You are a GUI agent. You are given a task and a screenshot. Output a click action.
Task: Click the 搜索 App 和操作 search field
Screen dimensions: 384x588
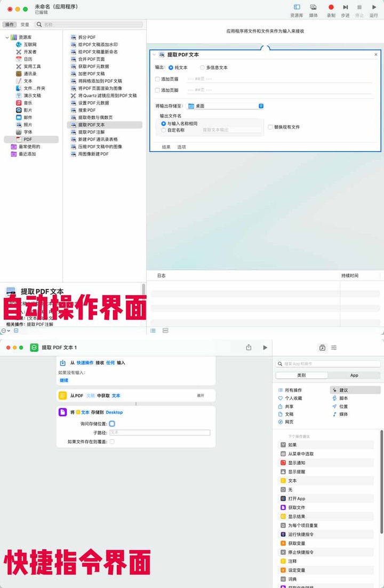(x=328, y=364)
